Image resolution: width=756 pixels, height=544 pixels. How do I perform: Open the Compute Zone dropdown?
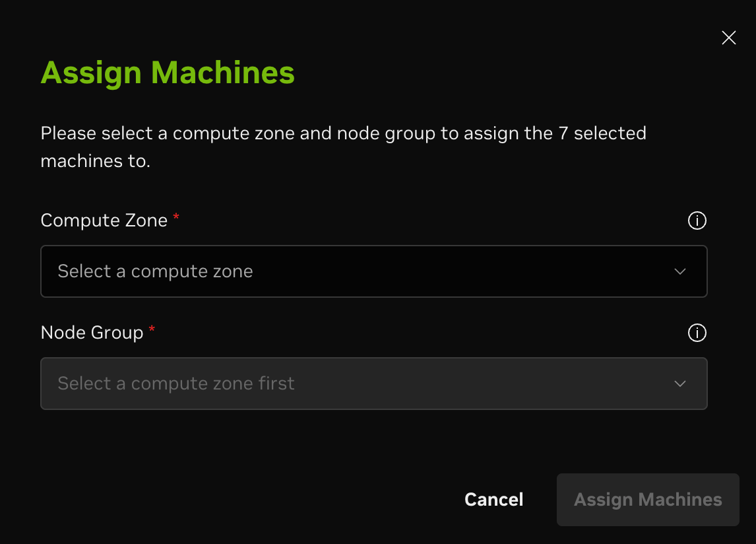pos(373,271)
